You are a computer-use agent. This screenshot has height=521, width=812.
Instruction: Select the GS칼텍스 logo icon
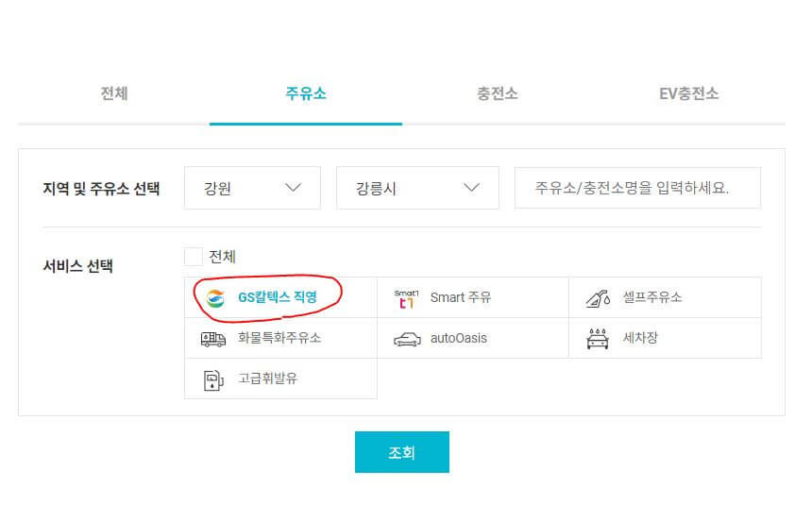tap(215, 298)
